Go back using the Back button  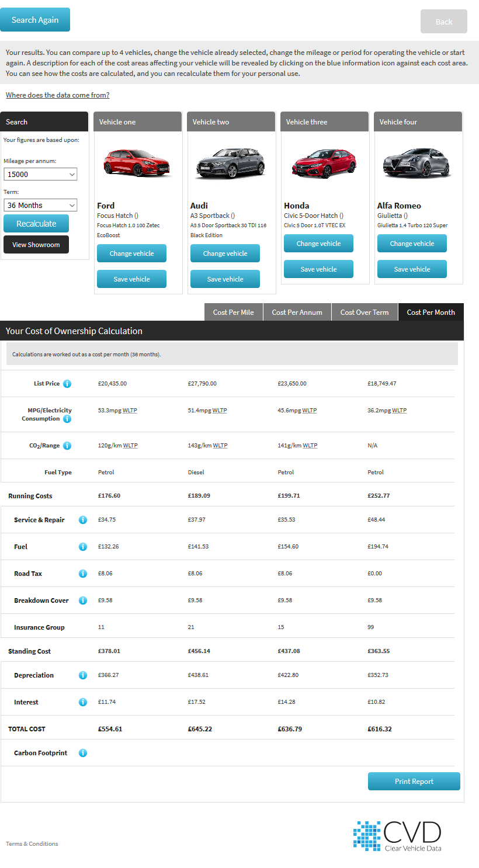pyautogui.click(x=444, y=22)
